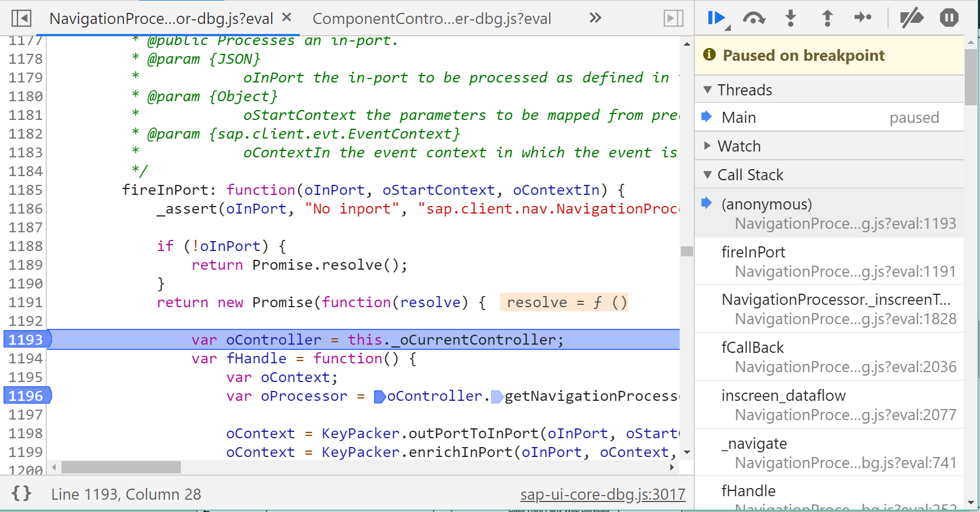Step over next function call
Screen dimensions: 980x512
(753, 18)
